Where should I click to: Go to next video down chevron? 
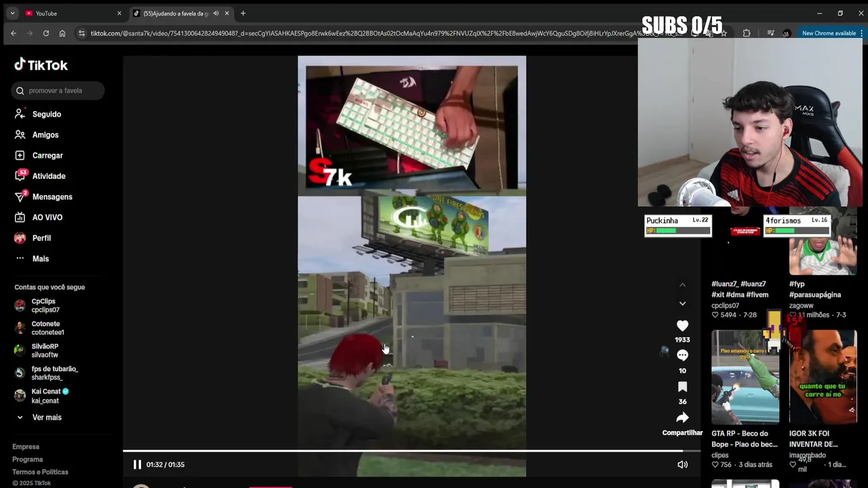click(682, 303)
